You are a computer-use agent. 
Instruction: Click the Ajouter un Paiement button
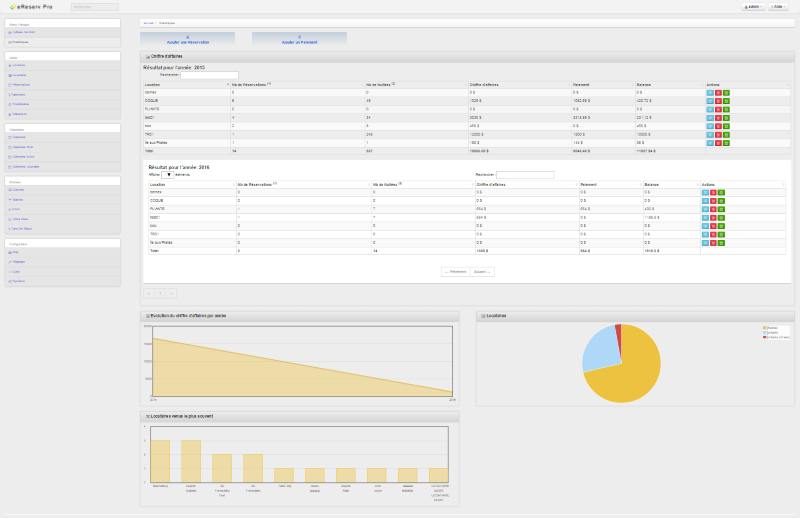299,38
